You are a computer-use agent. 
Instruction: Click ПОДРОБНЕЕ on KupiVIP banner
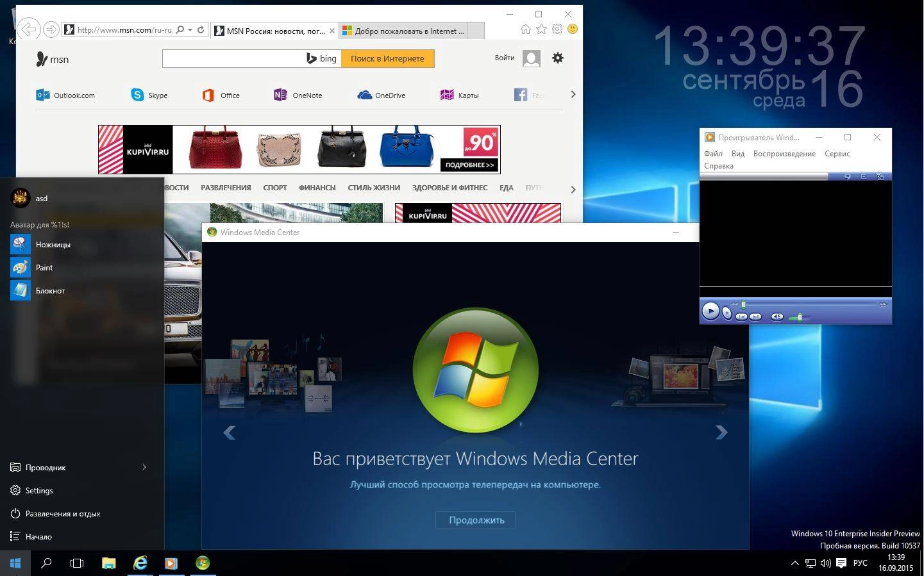pyautogui.click(x=469, y=165)
